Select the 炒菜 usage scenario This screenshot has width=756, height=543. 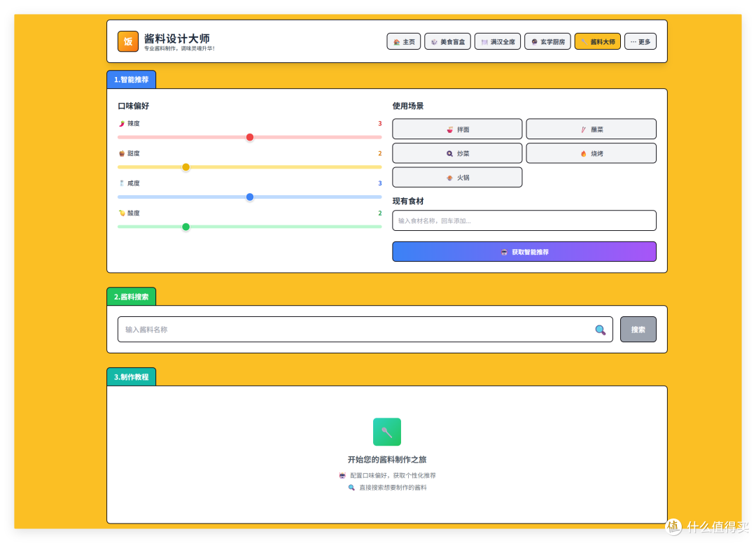(457, 153)
